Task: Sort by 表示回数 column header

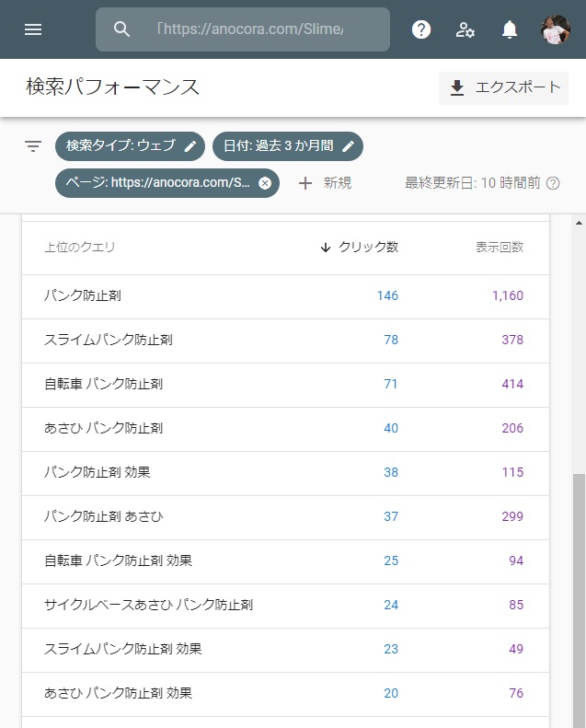Action: [500, 247]
